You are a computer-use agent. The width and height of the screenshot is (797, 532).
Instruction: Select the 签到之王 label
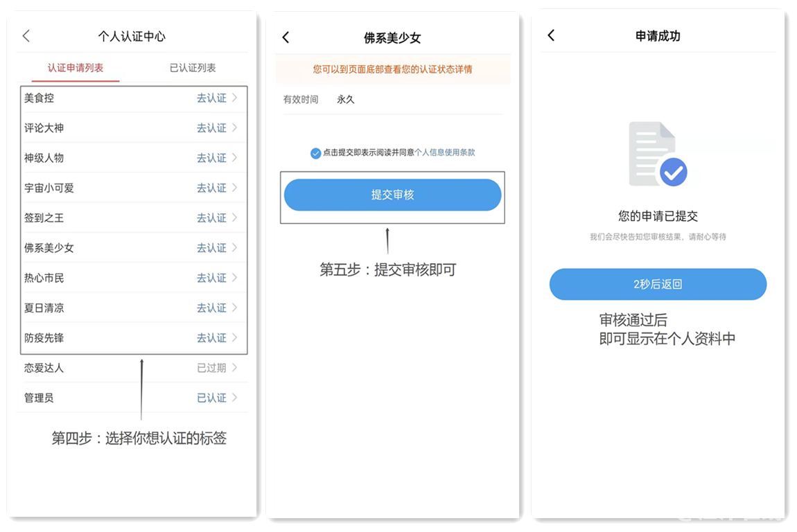tap(44, 218)
